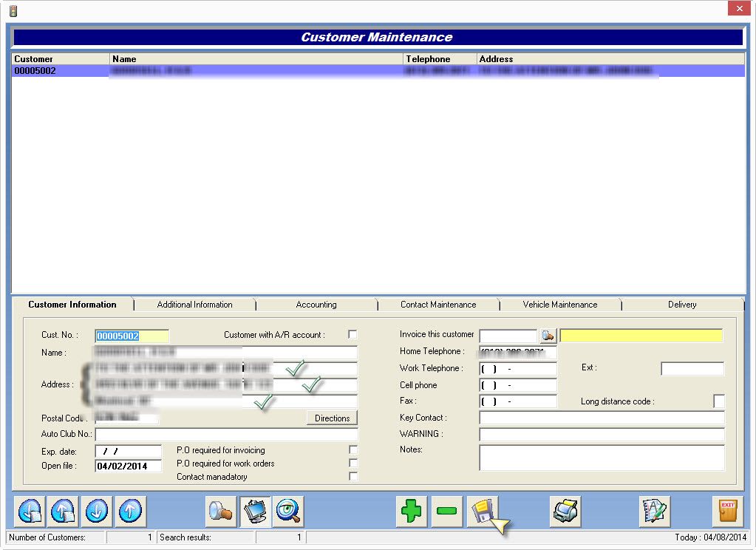Sort by the Name column header
This screenshot has height=550, width=756.
[256, 59]
